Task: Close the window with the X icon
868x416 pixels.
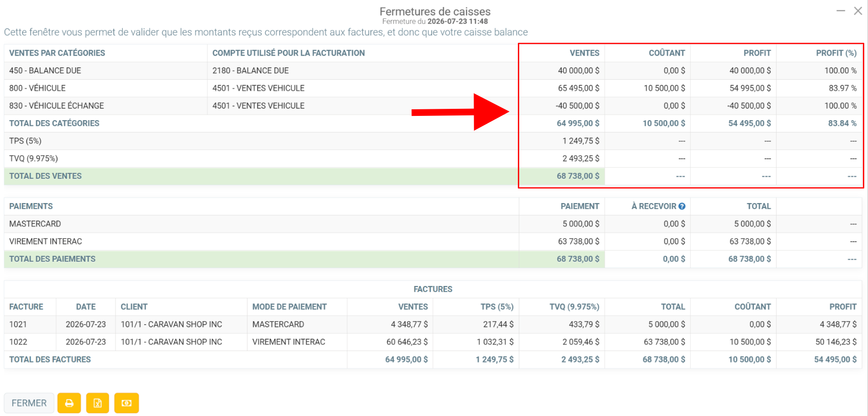Action: (858, 11)
